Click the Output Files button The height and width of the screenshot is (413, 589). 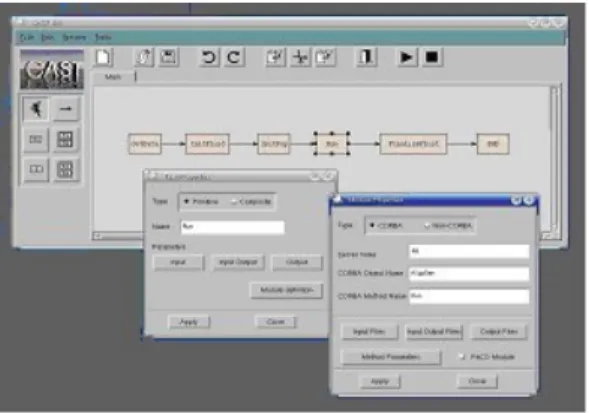pyautogui.click(x=499, y=332)
